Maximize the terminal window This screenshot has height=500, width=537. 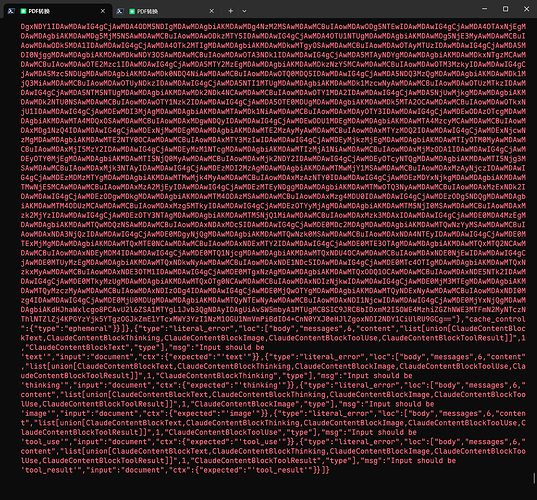pos(505,9)
